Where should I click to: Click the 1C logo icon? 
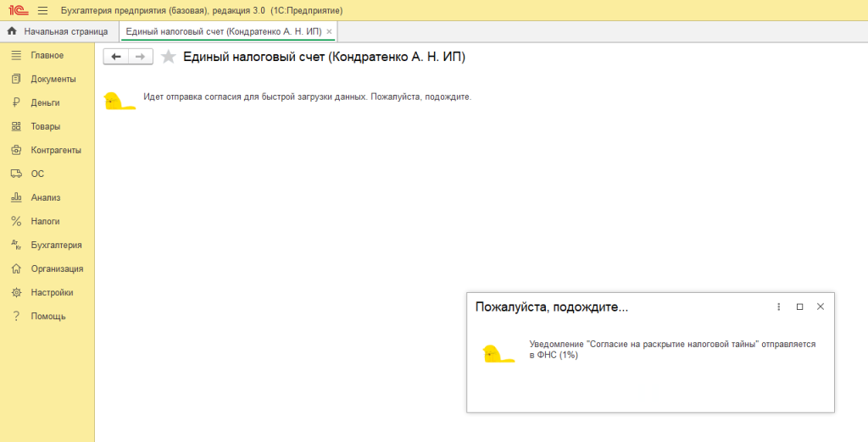[19, 10]
